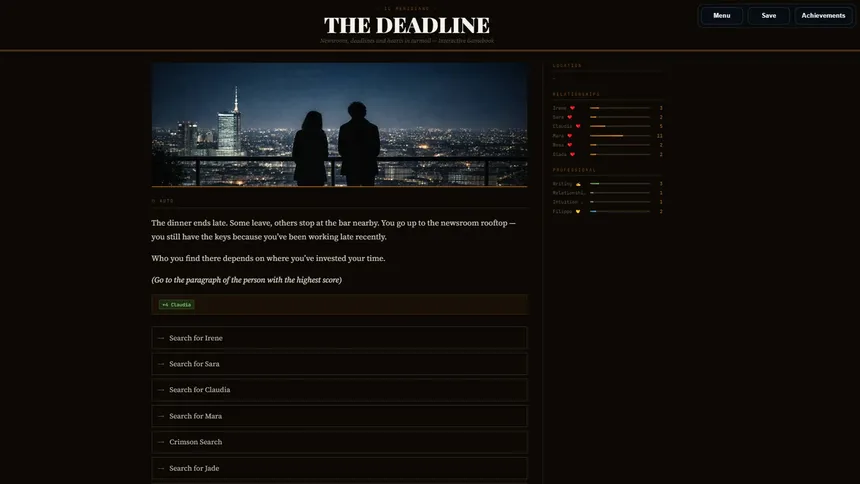Choose Crimson Search option
The image size is (860, 484).
point(339,442)
